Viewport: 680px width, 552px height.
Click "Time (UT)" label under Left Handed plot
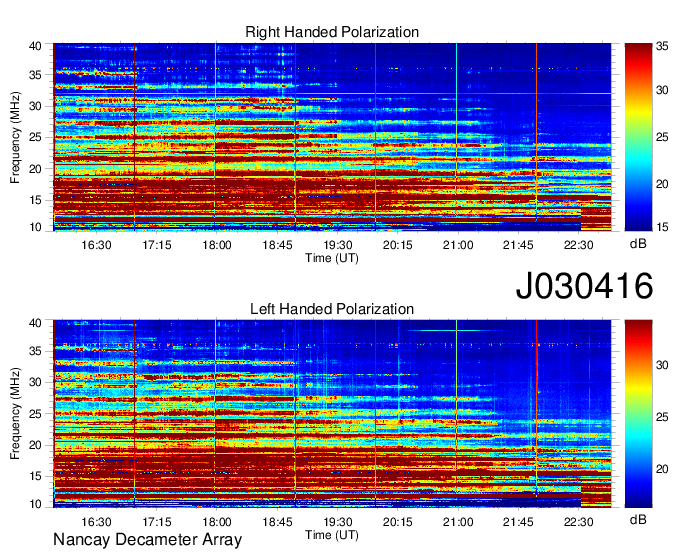[332, 535]
